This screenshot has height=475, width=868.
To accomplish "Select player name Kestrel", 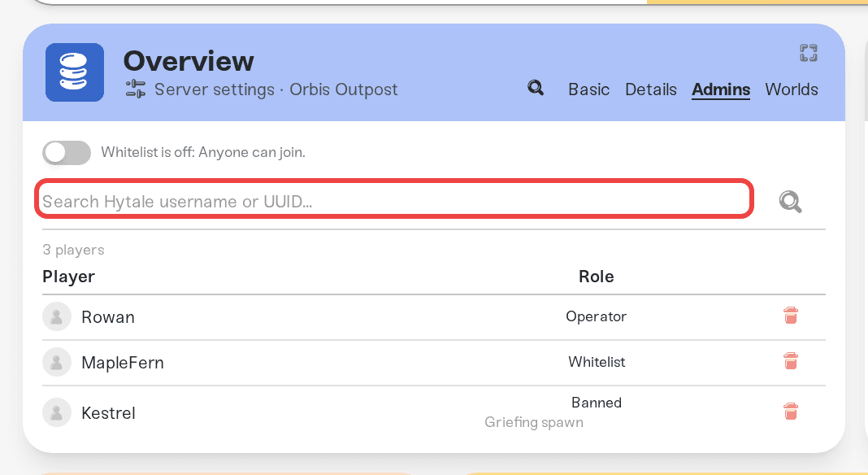I will 108,413.
